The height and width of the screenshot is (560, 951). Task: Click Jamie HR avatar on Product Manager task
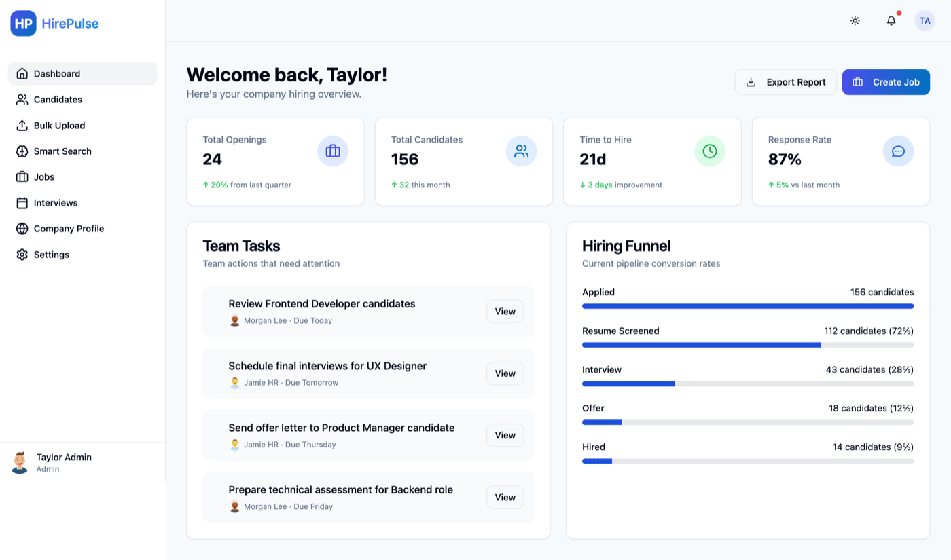tap(234, 444)
